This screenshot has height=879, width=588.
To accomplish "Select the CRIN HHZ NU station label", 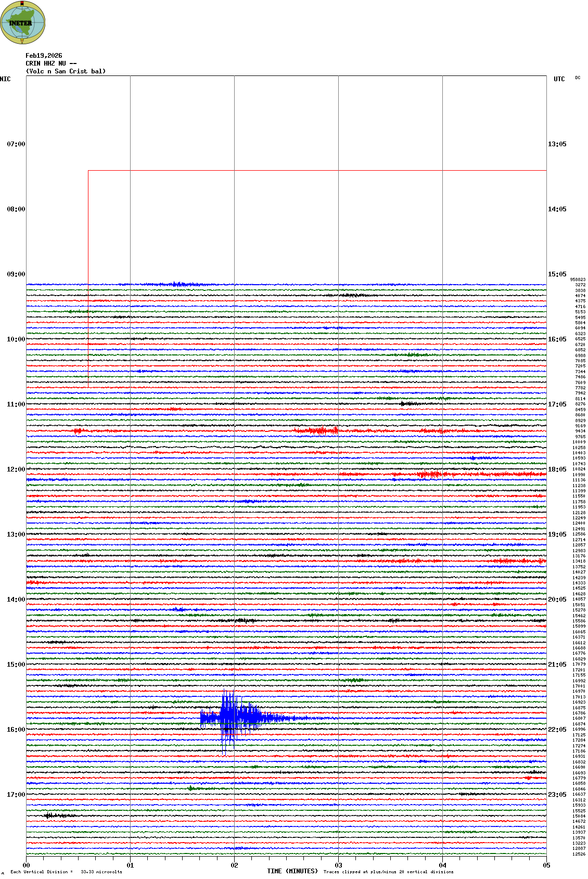I will 51,63.
